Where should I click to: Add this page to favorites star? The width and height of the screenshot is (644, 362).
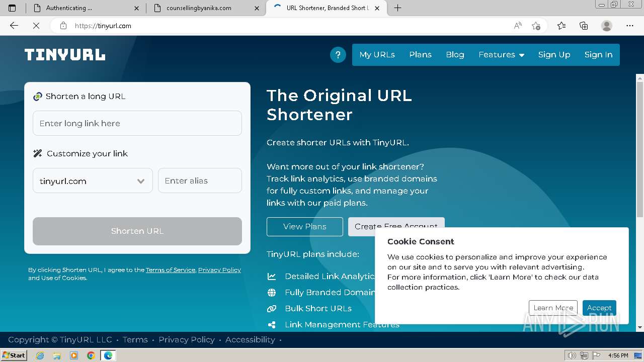(x=536, y=26)
